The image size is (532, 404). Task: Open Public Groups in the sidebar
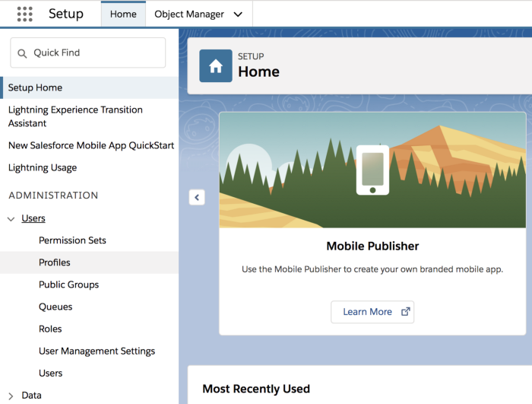[x=68, y=285]
